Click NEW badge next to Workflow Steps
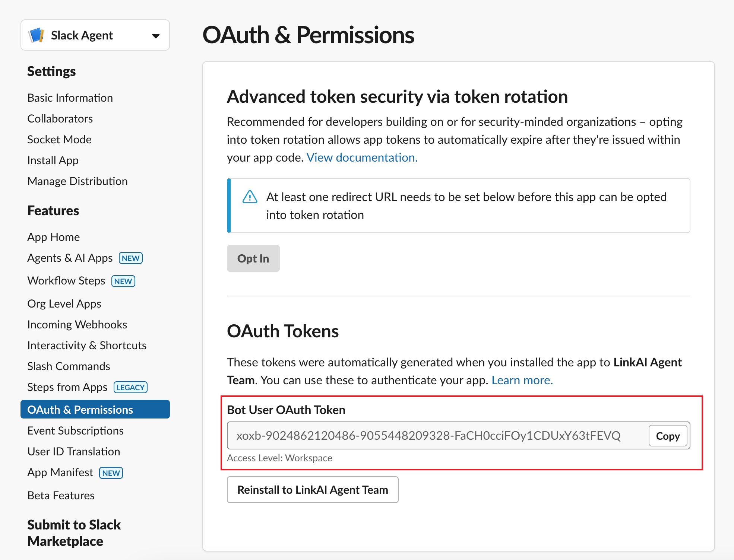Image resolution: width=734 pixels, height=560 pixels. [x=123, y=281]
